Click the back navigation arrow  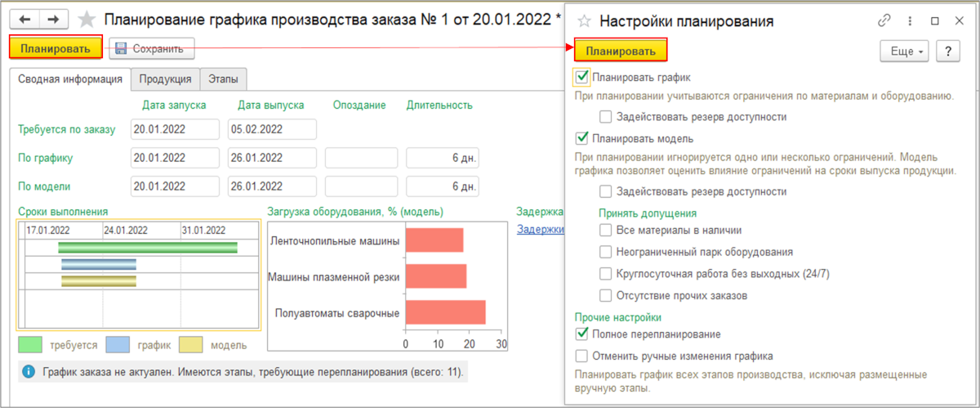25,18
